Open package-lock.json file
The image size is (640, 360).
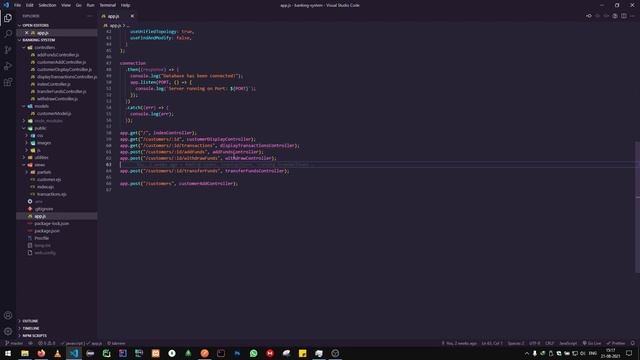point(51,224)
